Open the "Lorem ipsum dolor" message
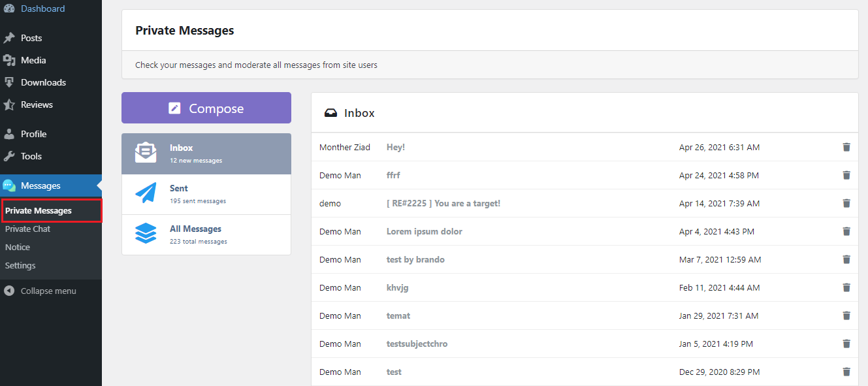868x386 pixels. coord(424,231)
